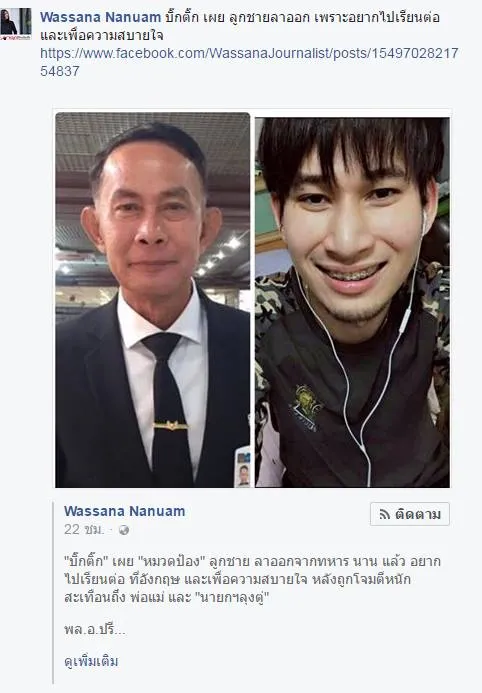Click the ติดตาม follow button

coord(410,514)
